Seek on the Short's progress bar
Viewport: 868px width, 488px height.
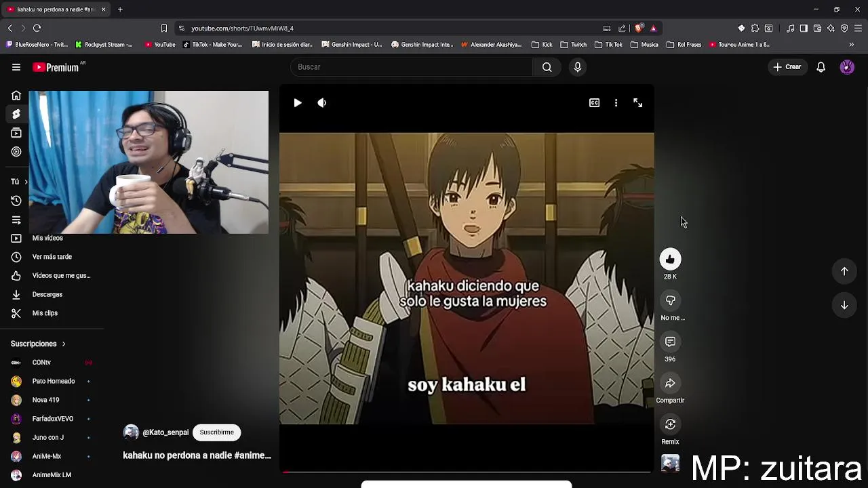pyautogui.click(x=467, y=472)
